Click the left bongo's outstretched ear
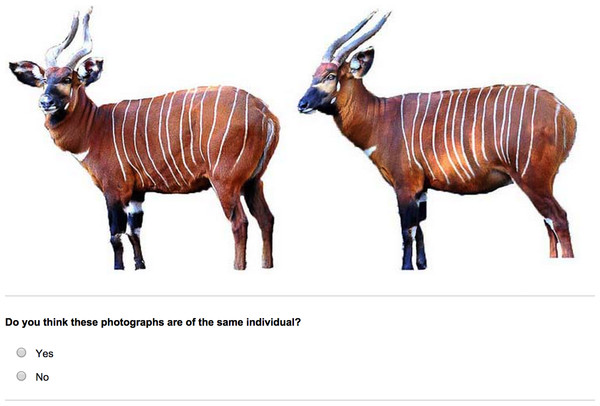The image size is (600, 406). tap(26, 73)
